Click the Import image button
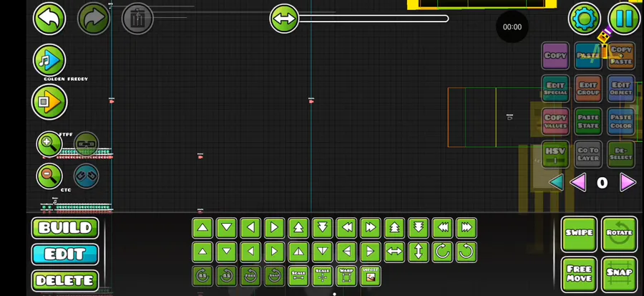The width and height of the screenshot is (644, 296). click(x=371, y=276)
